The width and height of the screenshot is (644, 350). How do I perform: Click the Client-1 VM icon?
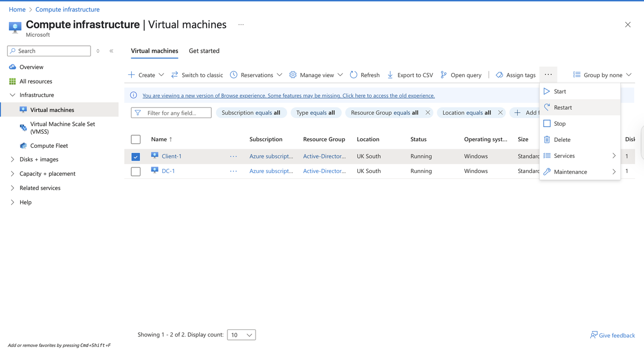click(155, 156)
